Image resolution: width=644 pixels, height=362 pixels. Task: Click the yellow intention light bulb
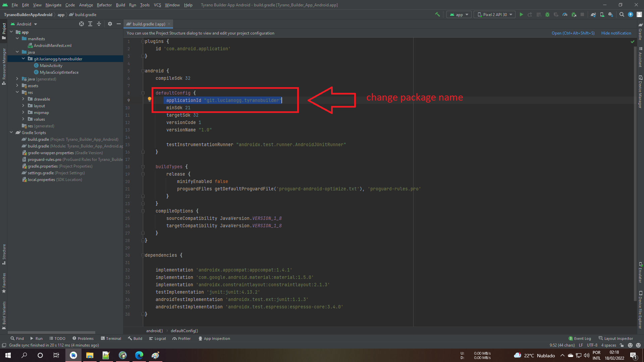click(x=150, y=99)
